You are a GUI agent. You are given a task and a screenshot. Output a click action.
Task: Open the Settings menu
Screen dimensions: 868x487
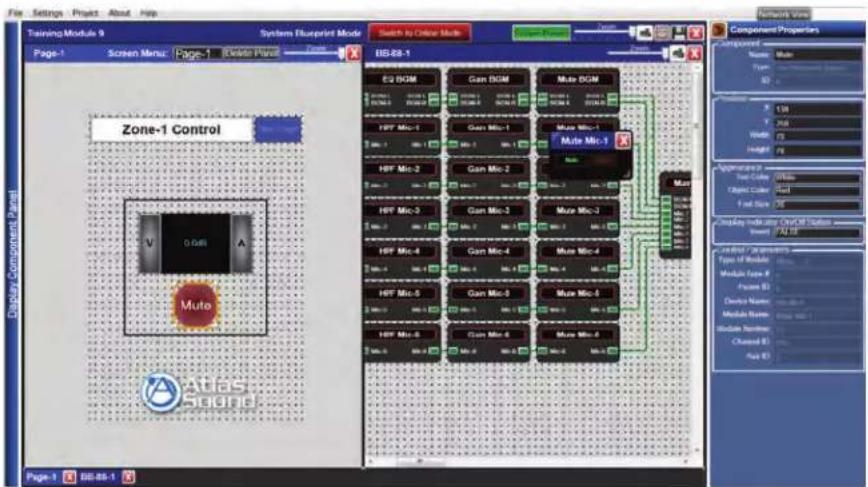(47, 13)
